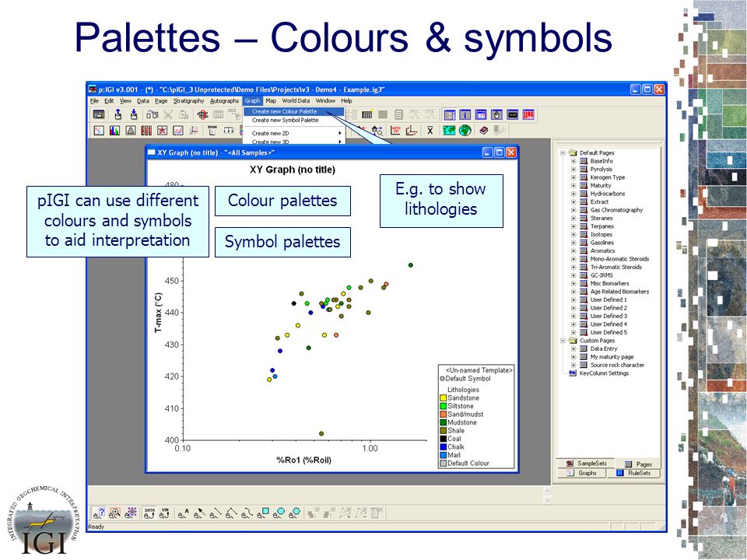Open the Stratigraphy menu
The width and height of the screenshot is (747, 560).
188,101
